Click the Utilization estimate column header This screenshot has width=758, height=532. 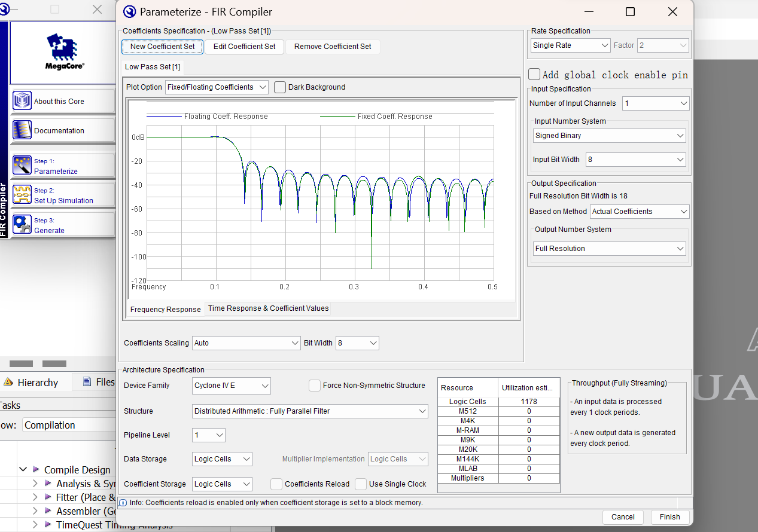tap(529, 388)
